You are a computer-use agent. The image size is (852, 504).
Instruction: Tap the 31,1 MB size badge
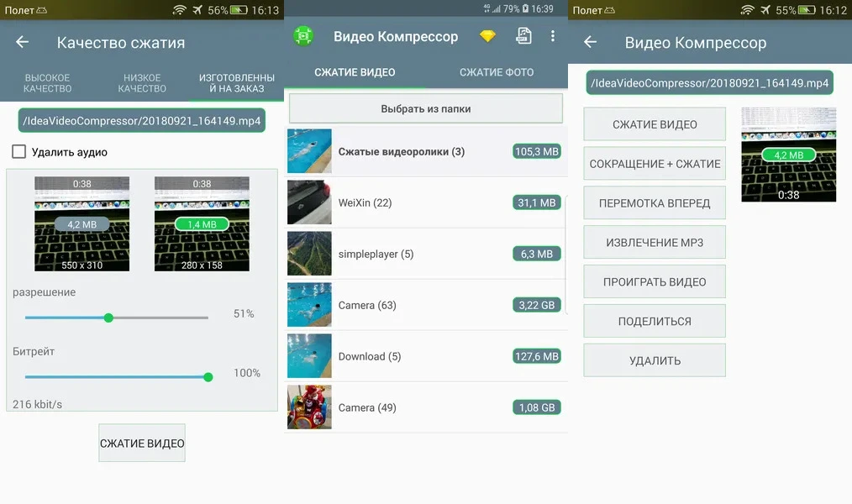[537, 202]
